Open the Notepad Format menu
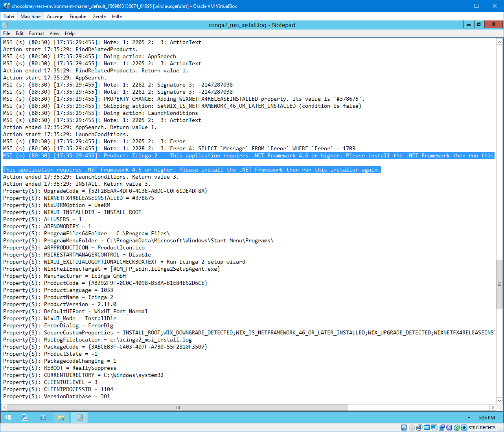The height and width of the screenshot is (432, 504). click(37, 33)
